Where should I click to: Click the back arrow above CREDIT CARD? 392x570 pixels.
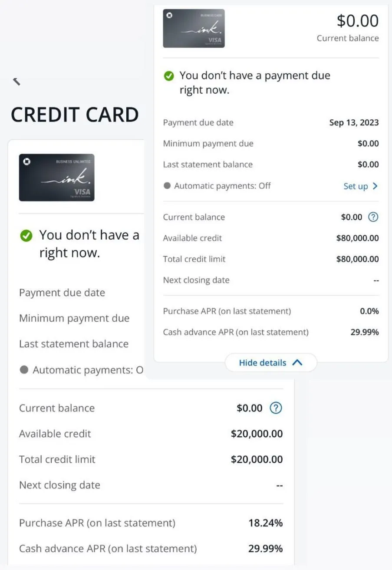point(16,81)
